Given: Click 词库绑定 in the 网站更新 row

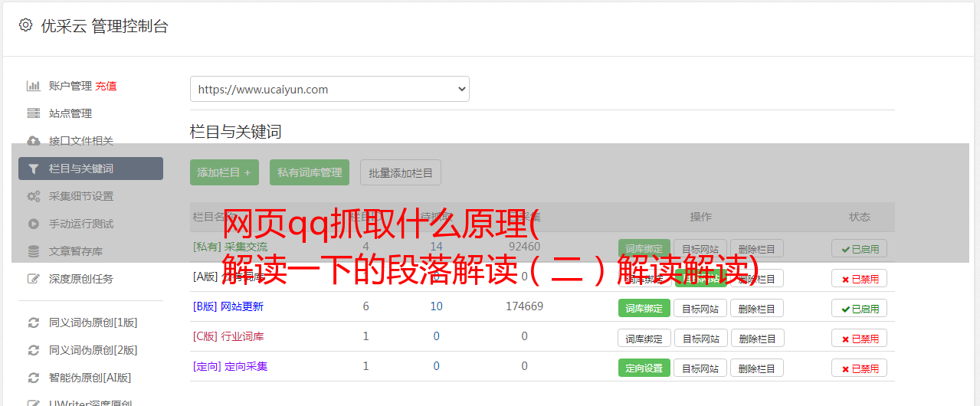Looking at the screenshot, I should pyautogui.click(x=644, y=308).
